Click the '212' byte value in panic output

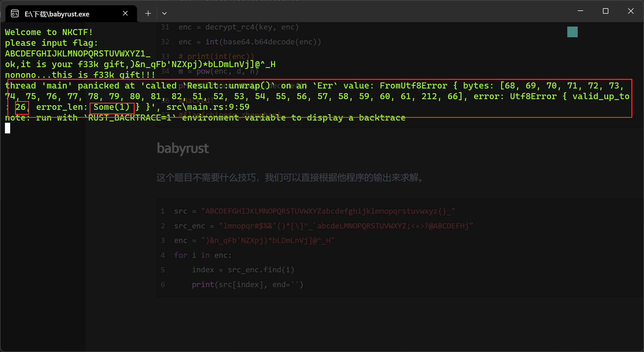click(429, 96)
